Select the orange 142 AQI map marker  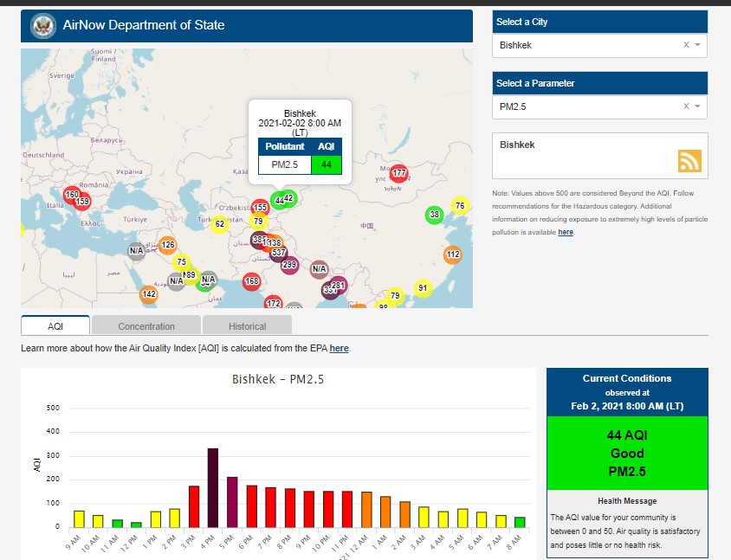coord(149,295)
